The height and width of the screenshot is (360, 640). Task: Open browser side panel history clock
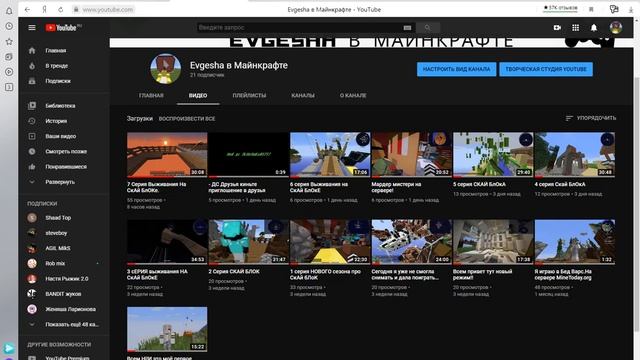pos(9,26)
